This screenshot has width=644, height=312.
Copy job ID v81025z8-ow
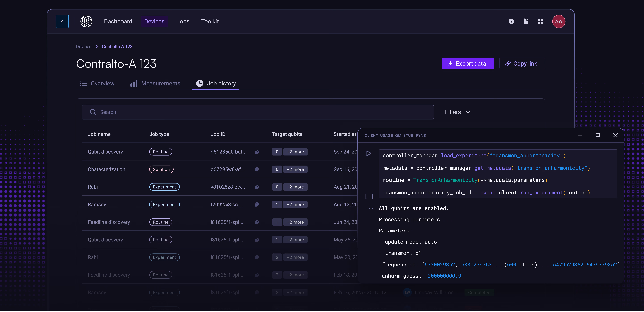[257, 187]
